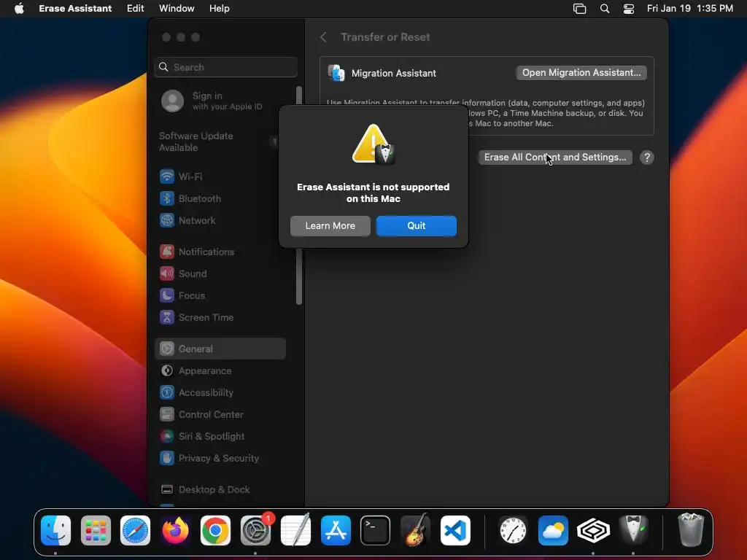Open GarageBand from the Dock

point(415,529)
